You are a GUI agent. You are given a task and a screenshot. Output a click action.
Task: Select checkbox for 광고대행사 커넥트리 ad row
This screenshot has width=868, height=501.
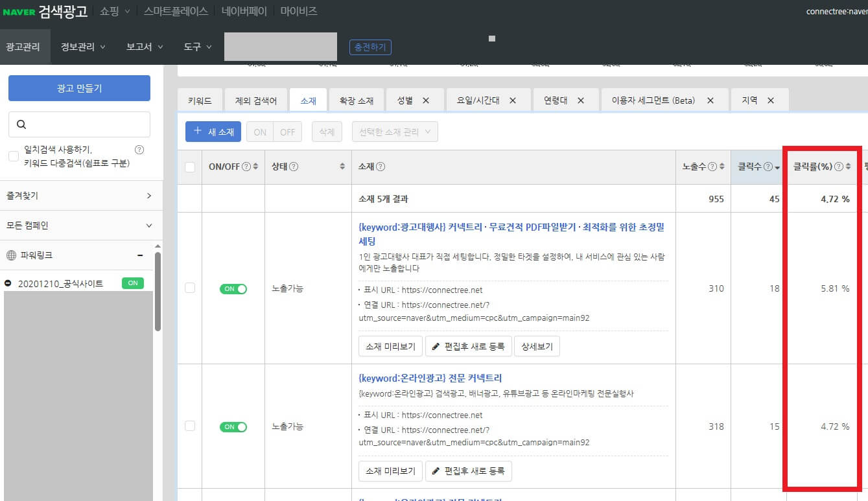click(x=190, y=288)
